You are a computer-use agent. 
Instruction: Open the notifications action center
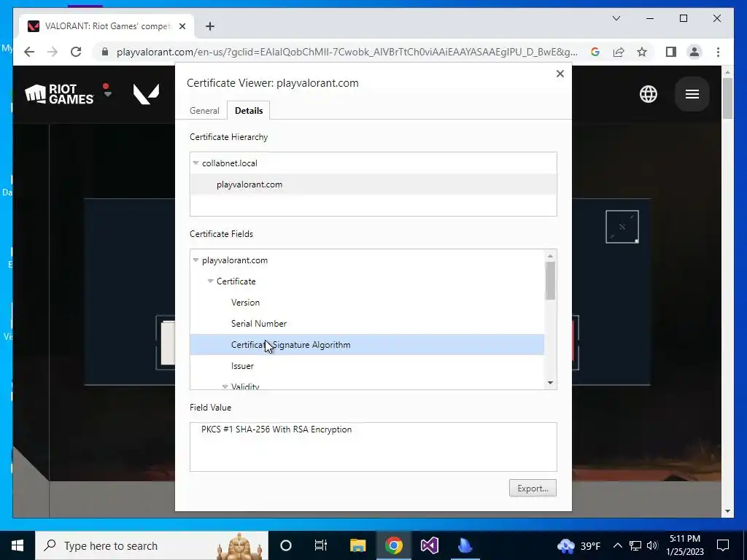click(x=723, y=545)
